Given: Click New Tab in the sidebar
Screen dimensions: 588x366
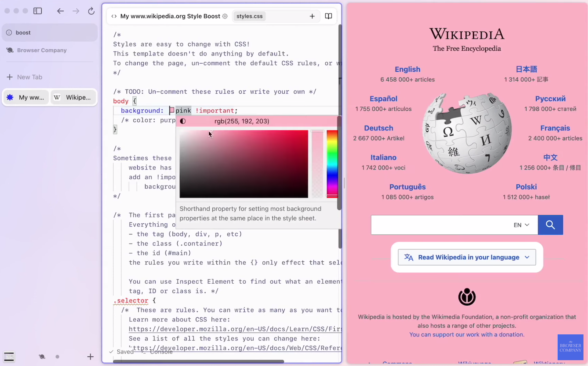Looking at the screenshot, I should point(29,77).
